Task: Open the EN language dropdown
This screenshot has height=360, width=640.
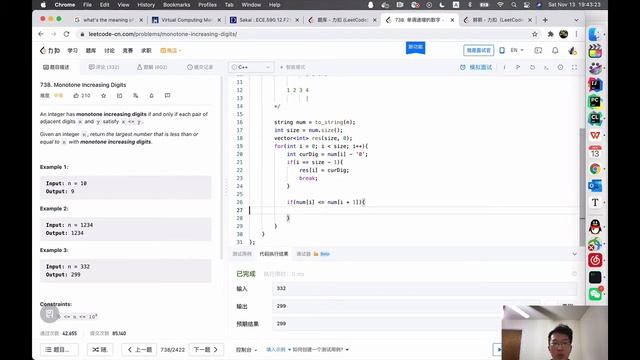Action: [x=517, y=50]
